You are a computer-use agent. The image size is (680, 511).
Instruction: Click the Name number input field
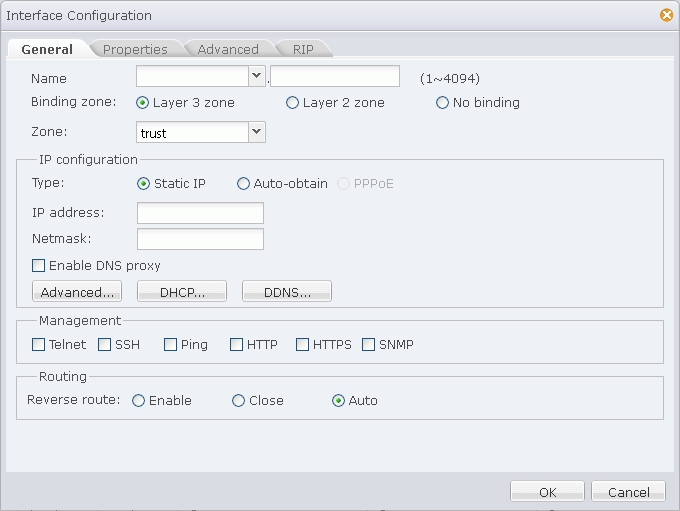click(335, 76)
